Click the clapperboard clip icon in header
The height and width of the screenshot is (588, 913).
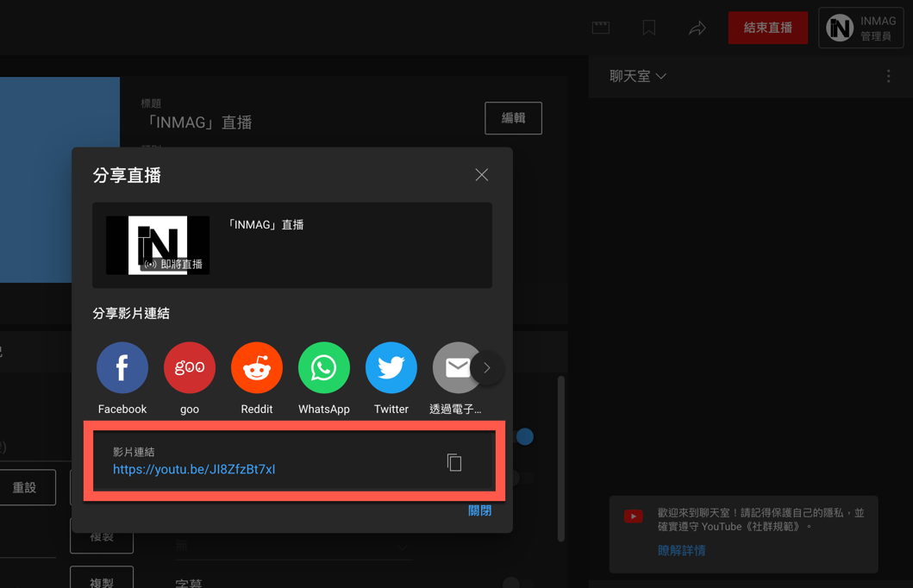(601, 28)
